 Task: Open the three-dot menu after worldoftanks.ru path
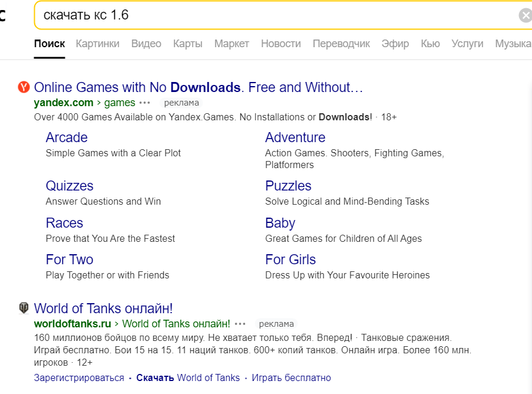pos(240,324)
